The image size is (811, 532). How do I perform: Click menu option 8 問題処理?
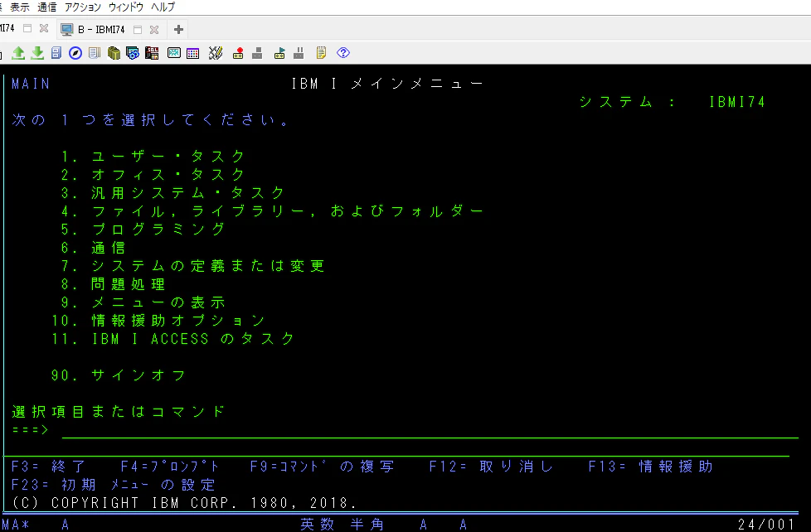tap(114, 284)
